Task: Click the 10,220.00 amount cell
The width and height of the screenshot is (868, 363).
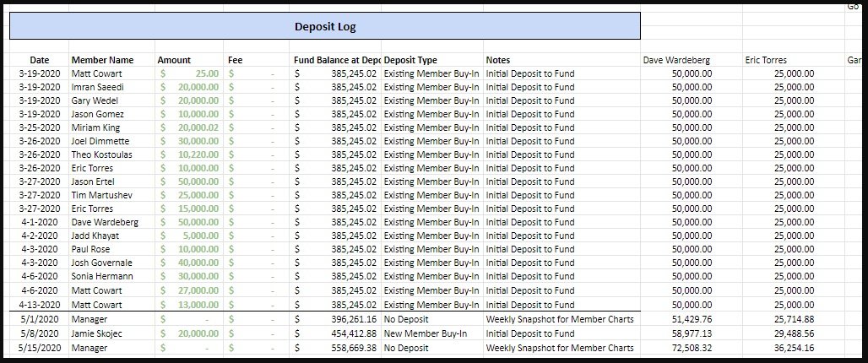Action: [x=189, y=154]
